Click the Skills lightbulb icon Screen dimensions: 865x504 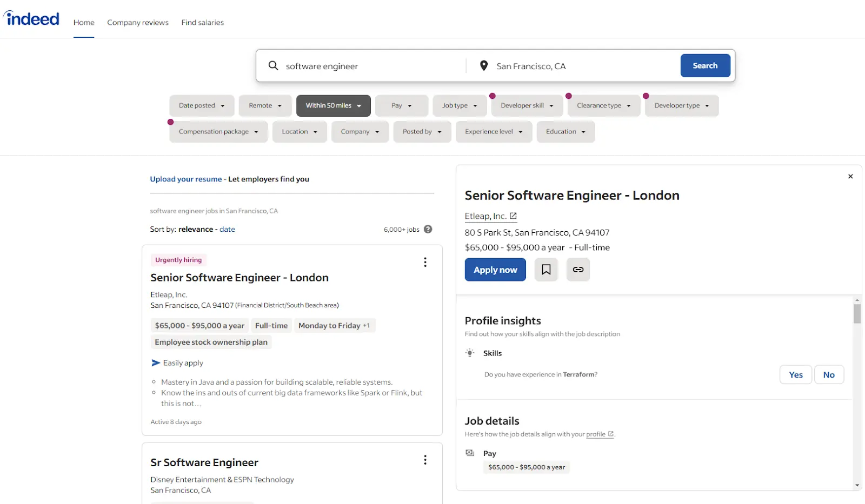tap(470, 353)
